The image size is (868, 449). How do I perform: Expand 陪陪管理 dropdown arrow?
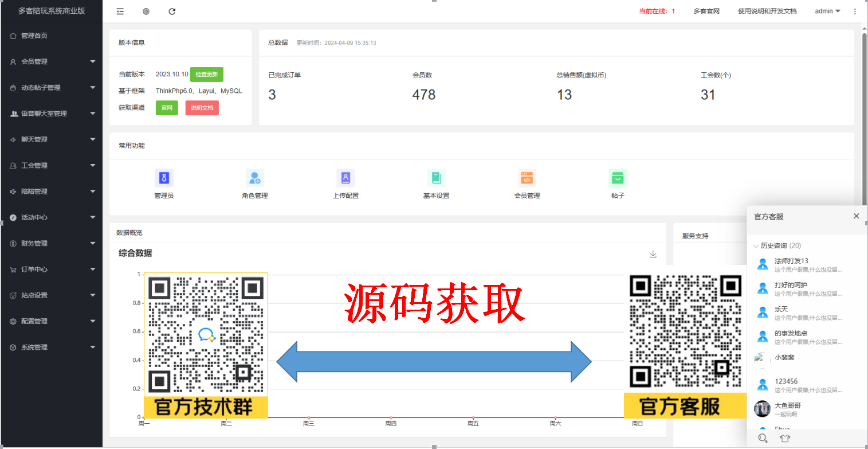[93, 192]
